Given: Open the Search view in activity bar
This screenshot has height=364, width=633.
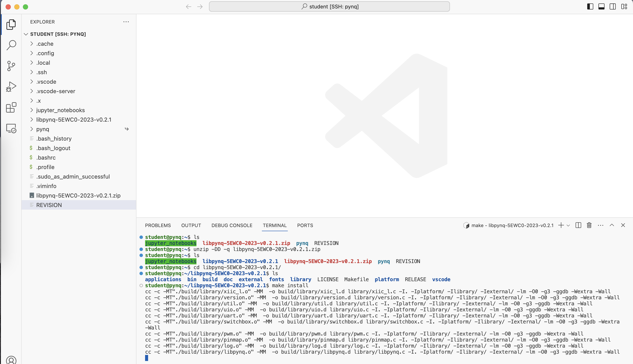Looking at the screenshot, I should (11, 45).
